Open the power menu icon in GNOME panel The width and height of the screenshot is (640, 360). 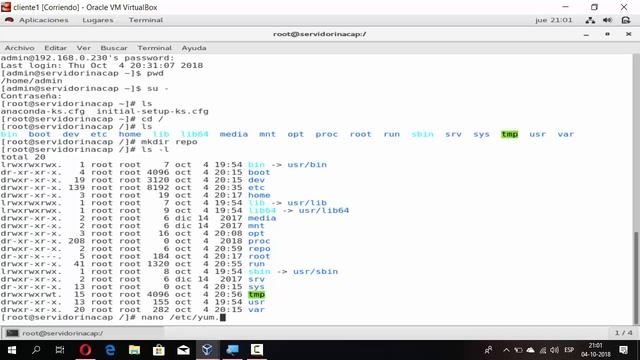point(626,20)
